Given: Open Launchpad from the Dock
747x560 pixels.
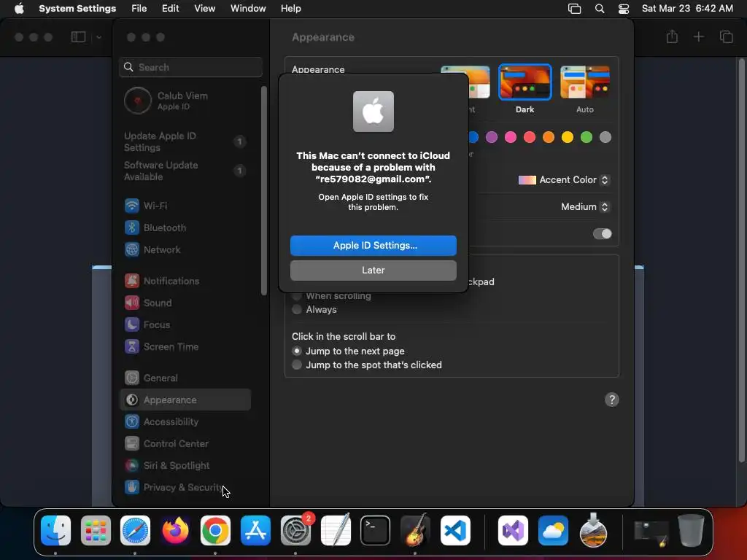Looking at the screenshot, I should coord(96,531).
